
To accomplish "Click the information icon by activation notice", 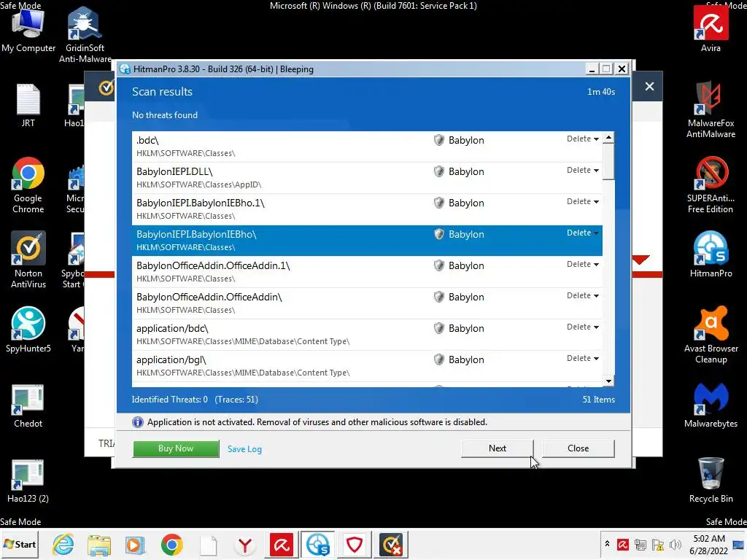I will coord(138,422).
